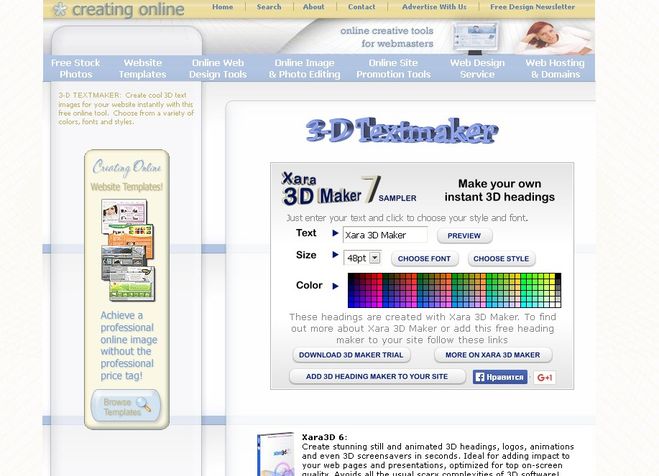Pick a red shade in the color palette
This screenshot has height=476, width=659.
coord(380,277)
